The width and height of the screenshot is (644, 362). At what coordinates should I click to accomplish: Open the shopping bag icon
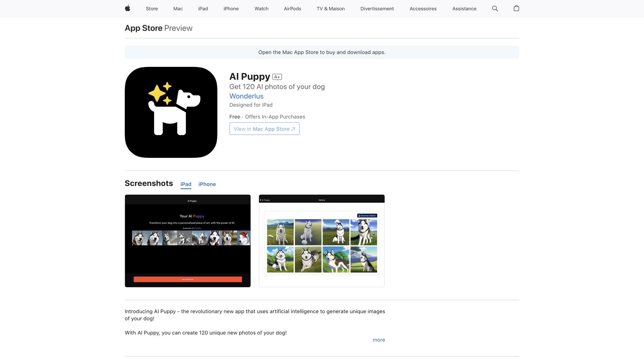[516, 8]
